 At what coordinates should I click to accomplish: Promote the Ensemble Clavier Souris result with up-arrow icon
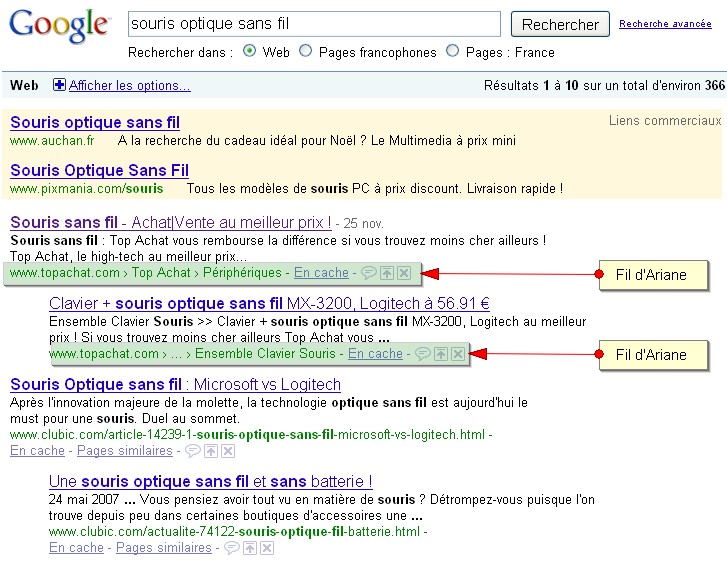440,354
